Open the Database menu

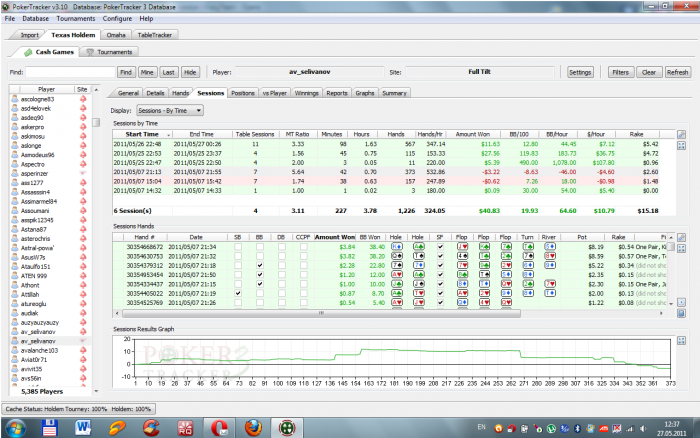coord(34,18)
